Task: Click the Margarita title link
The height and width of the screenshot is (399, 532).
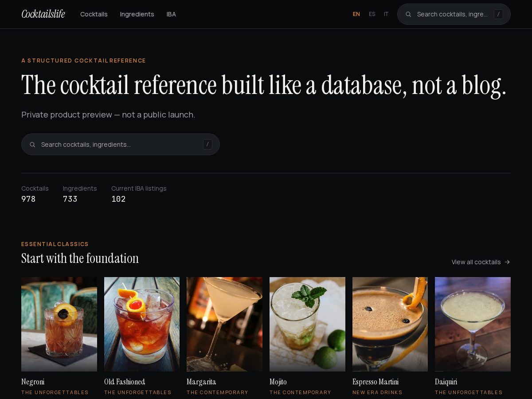Action: (x=201, y=382)
